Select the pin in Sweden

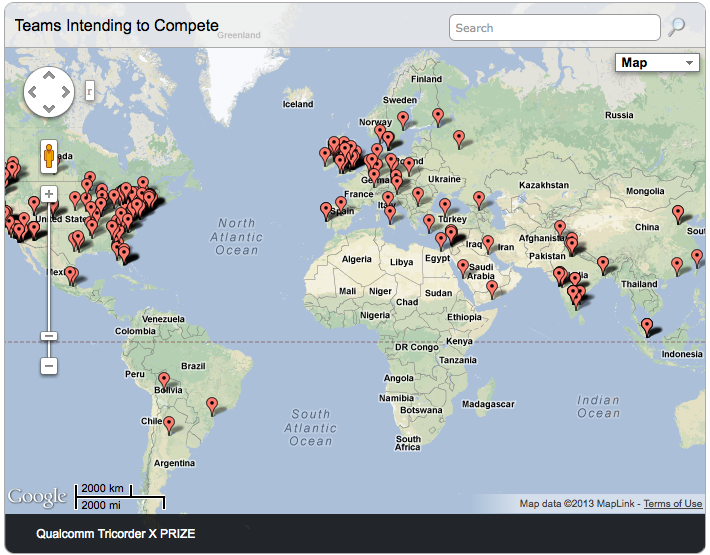403,120
